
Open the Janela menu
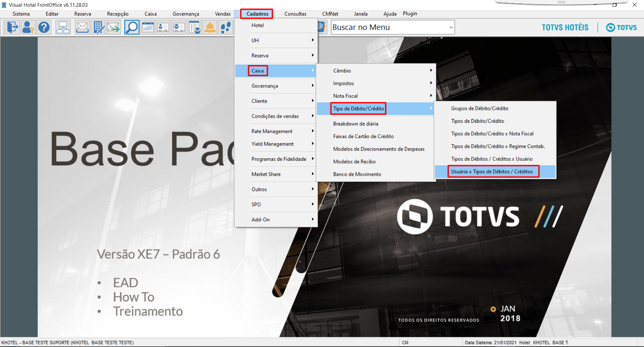point(361,14)
